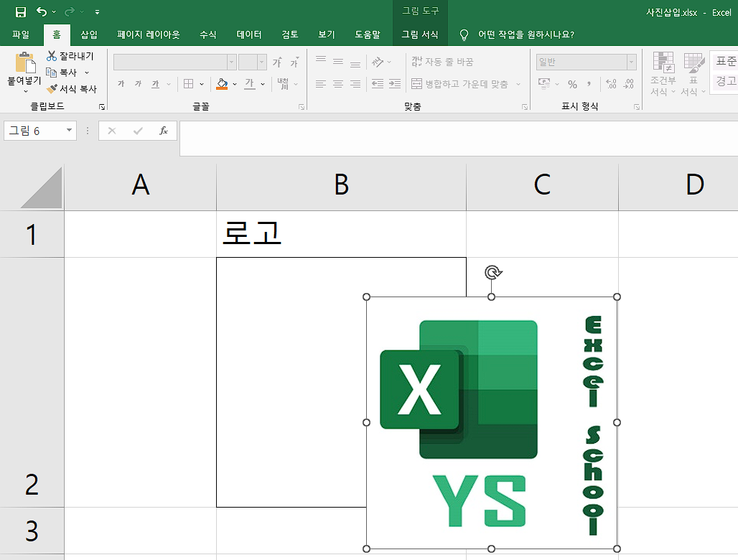Screen dimensions: 738x560
Task: Click the insert function fx icon
Action: click(x=163, y=131)
